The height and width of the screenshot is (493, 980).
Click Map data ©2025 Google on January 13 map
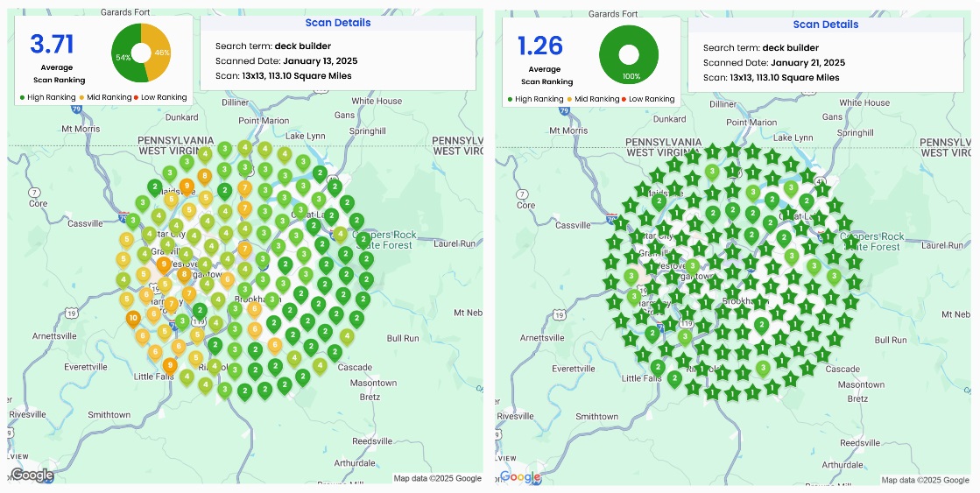pyautogui.click(x=438, y=479)
